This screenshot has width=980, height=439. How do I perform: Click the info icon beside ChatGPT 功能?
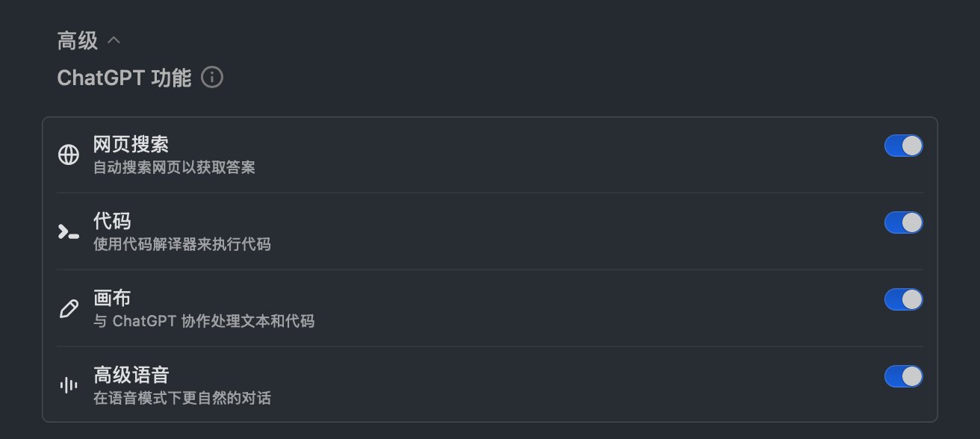pos(212,78)
